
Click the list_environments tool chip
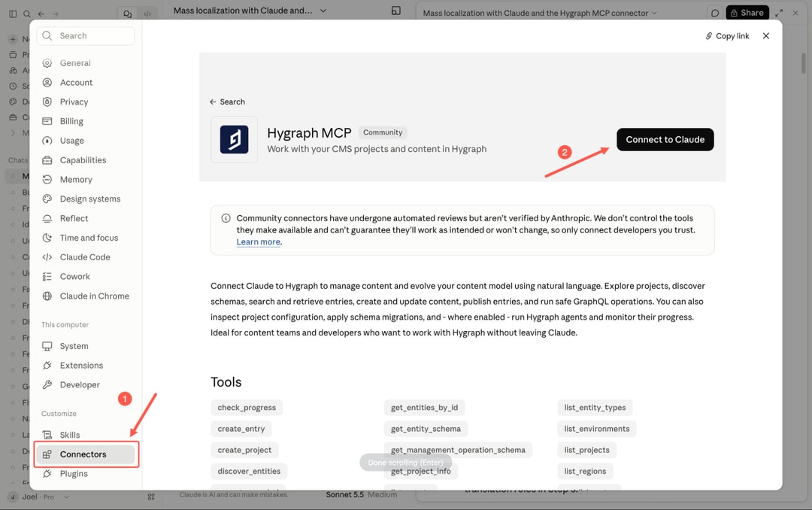point(596,430)
